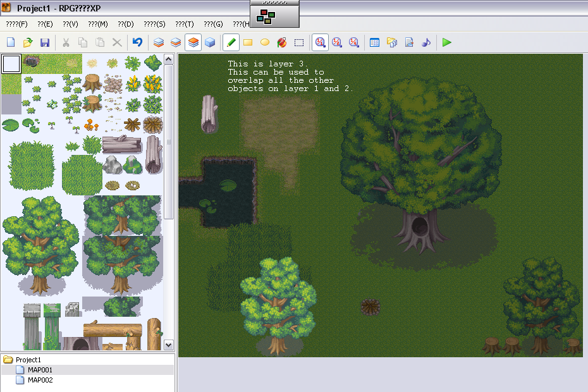Open the Database icon
Image resolution: width=588 pixels, height=392 pixels.
point(375,42)
